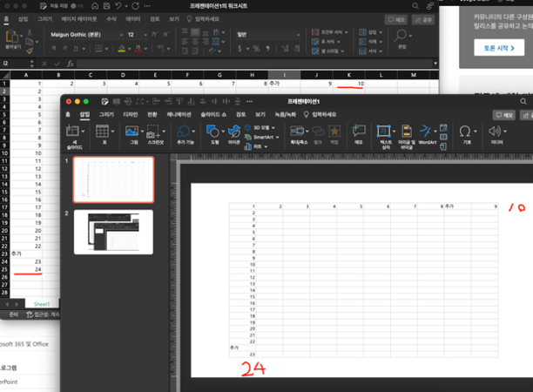Open the fill color dropdown arrow in Excel
The height and width of the screenshot is (392, 533).
[129, 49]
